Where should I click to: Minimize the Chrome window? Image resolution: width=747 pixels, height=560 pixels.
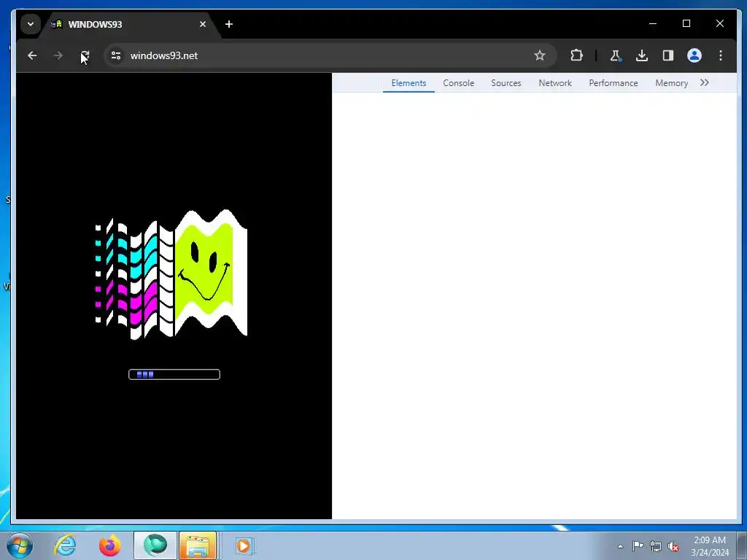[653, 23]
